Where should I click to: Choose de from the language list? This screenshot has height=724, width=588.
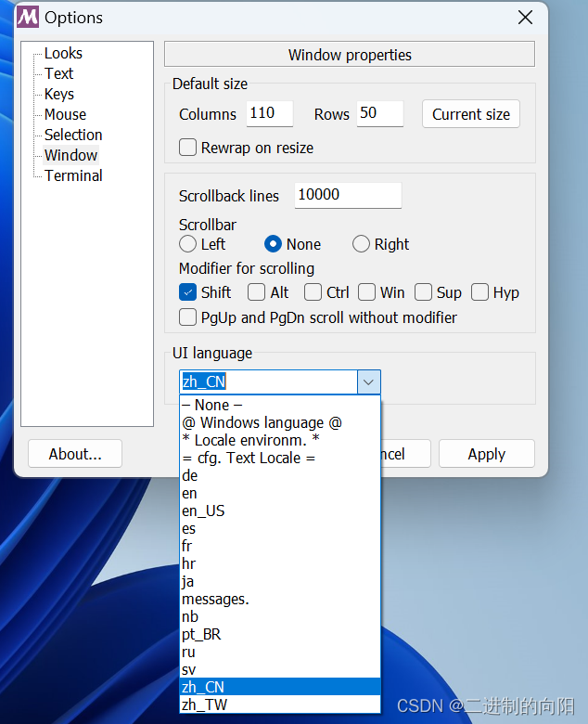tap(280, 475)
